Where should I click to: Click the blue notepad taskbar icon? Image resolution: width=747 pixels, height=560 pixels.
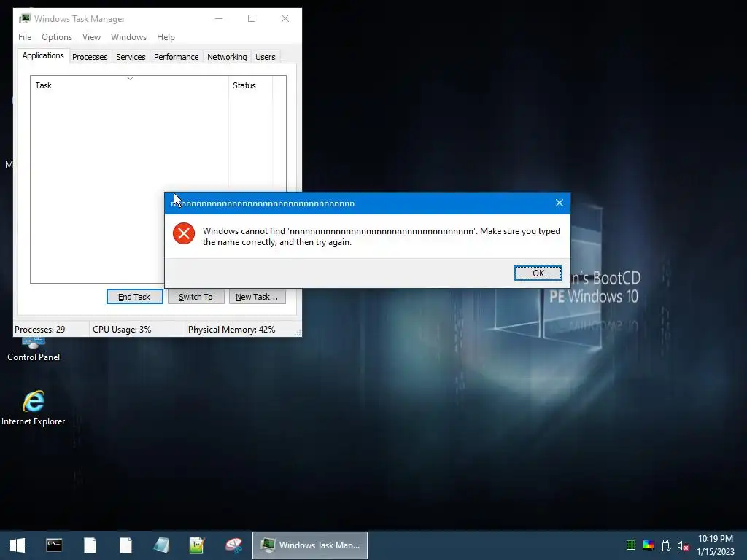(x=161, y=545)
